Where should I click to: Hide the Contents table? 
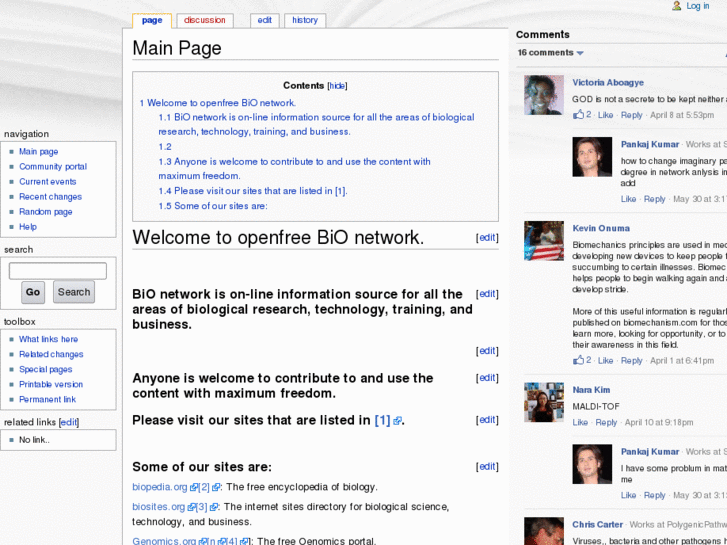[x=337, y=86]
